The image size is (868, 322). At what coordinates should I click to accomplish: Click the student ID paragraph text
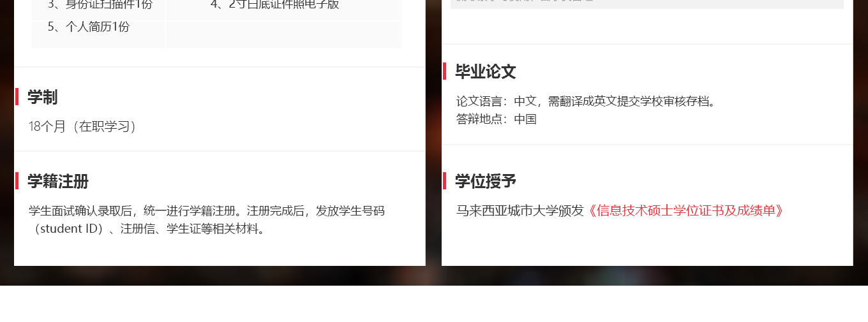click(x=146, y=228)
